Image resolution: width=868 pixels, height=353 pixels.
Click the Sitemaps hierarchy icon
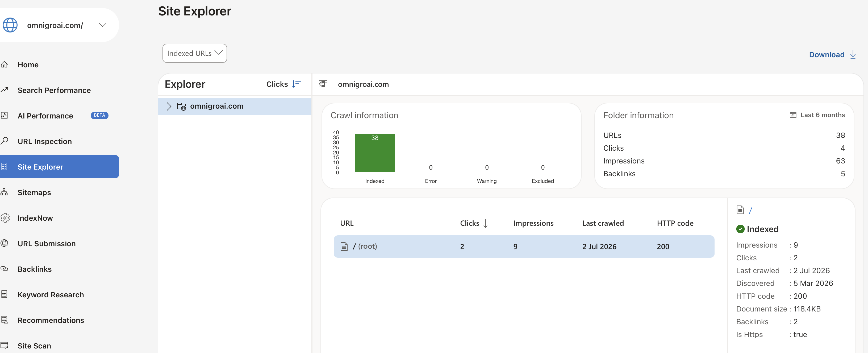pyautogui.click(x=4, y=192)
